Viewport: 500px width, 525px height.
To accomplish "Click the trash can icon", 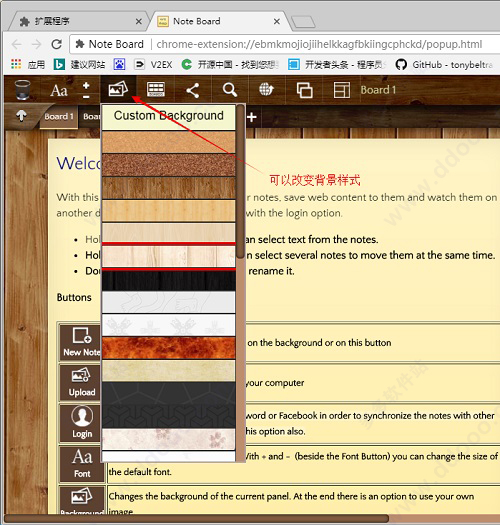I will (22, 90).
